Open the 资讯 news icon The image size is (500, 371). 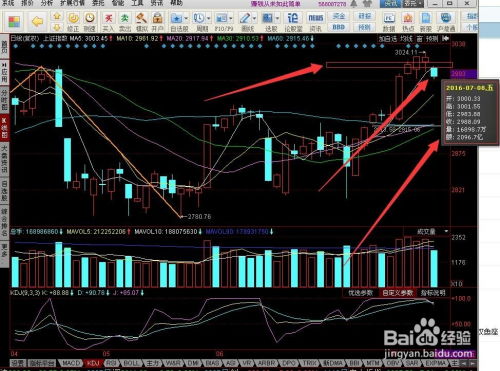point(315,22)
